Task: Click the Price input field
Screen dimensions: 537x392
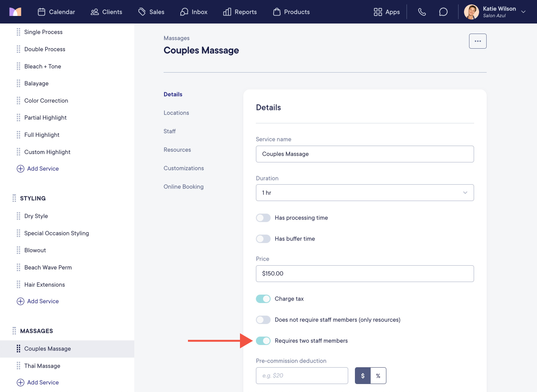Action: (x=365, y=274)
